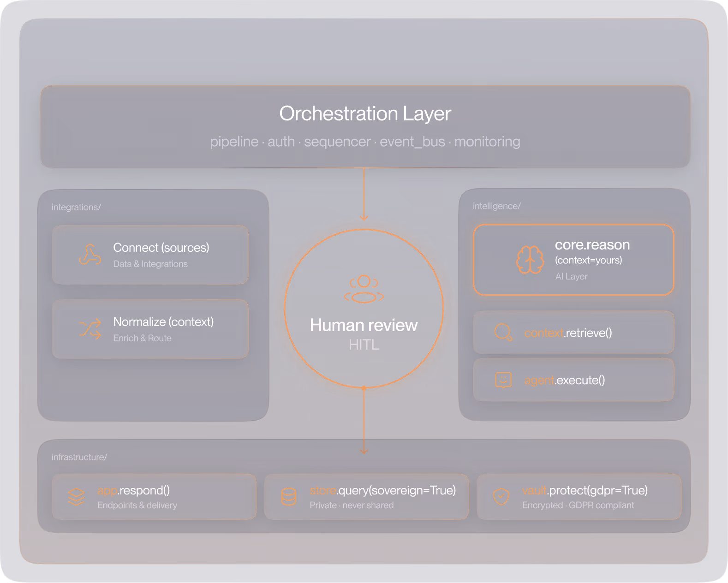Click the HITL label under Human review
728x583 pixels.
coord(364,345)
